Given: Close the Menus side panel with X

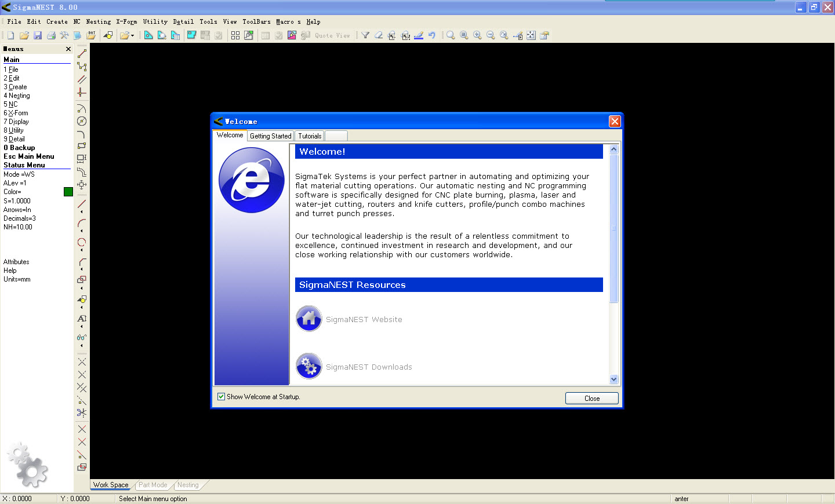Looking at the screenshot, I should point(68,49).
